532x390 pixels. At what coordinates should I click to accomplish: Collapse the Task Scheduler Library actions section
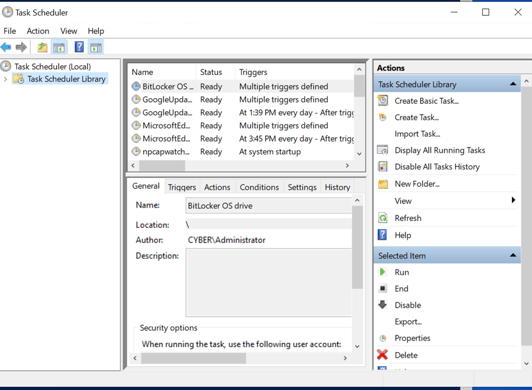click(x=513, y=84)
